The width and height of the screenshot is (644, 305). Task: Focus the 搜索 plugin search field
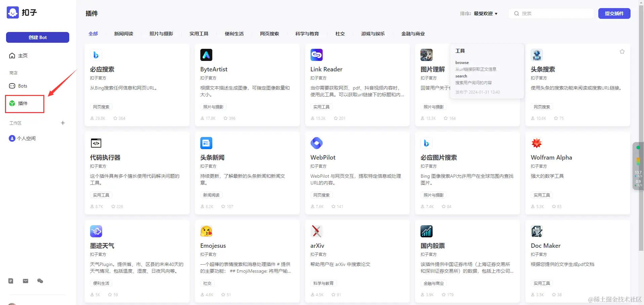tap(551, 13)
